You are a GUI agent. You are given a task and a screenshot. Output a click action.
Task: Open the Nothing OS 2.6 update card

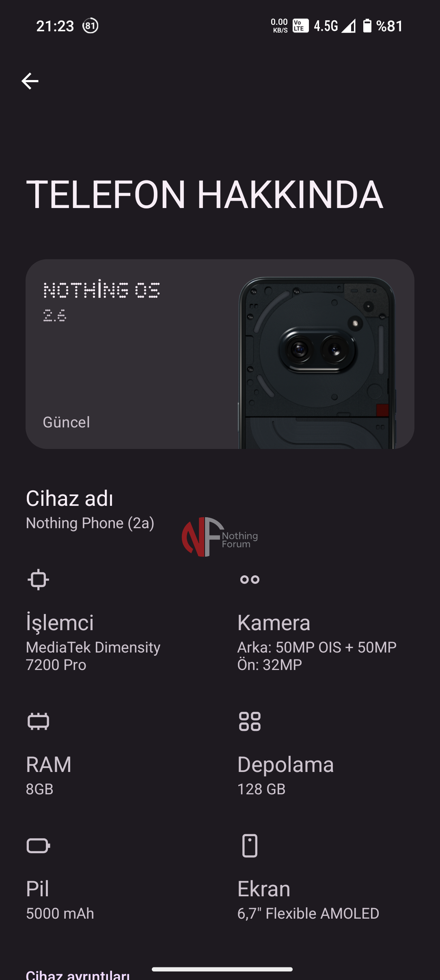220,354
